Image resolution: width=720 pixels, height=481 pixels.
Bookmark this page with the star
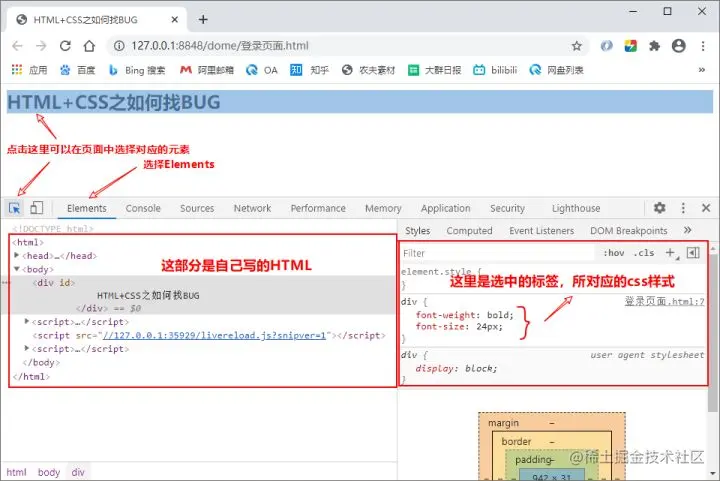(576, 46)
